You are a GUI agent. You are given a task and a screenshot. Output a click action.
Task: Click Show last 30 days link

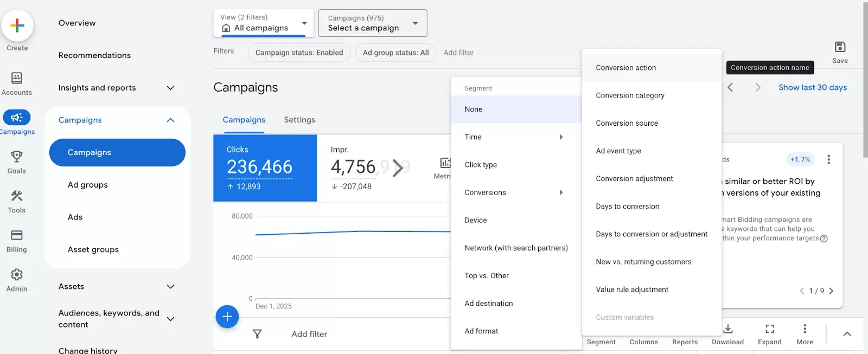pos(813,87)
